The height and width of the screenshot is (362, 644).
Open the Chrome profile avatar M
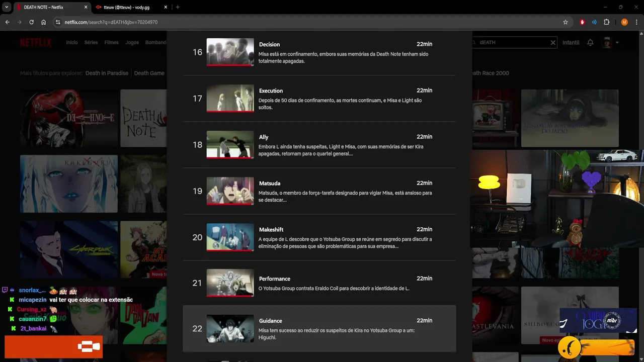click(x=624, y=22)
